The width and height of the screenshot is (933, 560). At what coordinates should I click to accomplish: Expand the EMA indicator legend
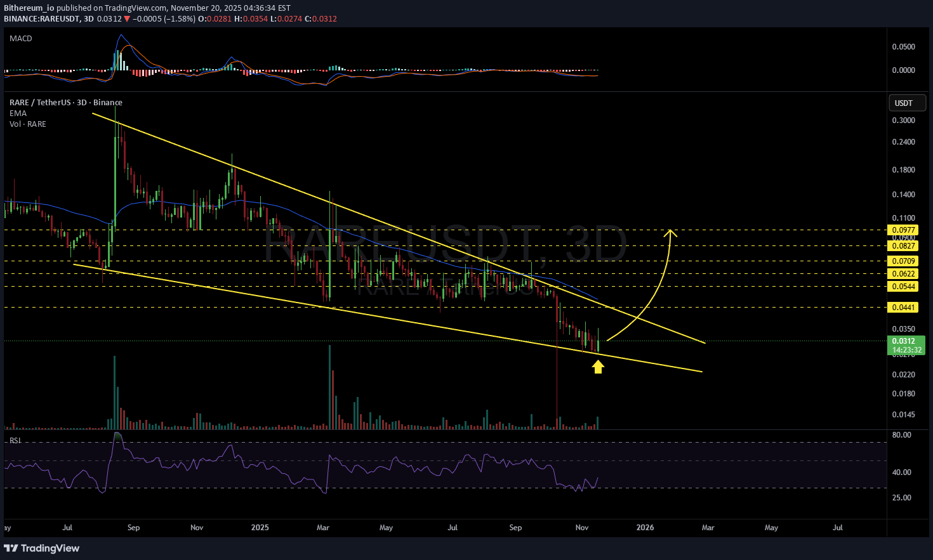18,114
